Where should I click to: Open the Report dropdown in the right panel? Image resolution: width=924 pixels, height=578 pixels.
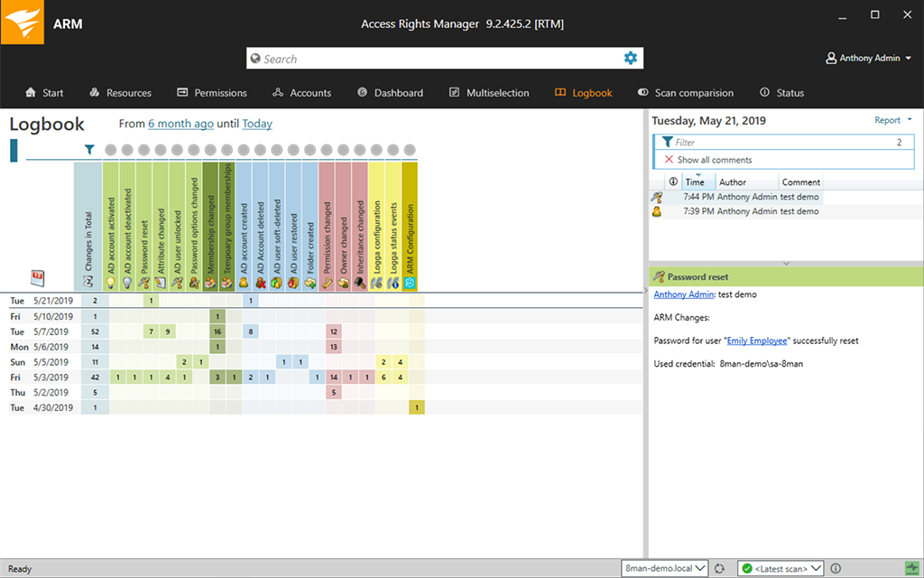click(x=889, y=119)
